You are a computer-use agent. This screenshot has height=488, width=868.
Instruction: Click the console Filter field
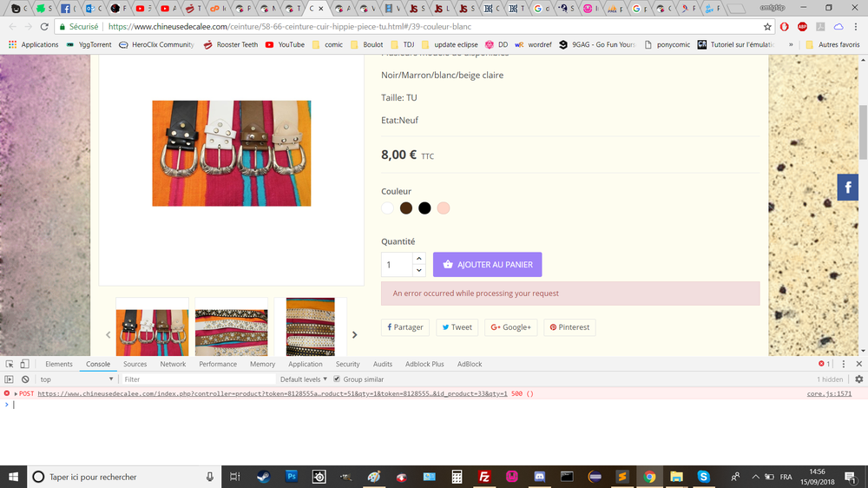[198, 379]
